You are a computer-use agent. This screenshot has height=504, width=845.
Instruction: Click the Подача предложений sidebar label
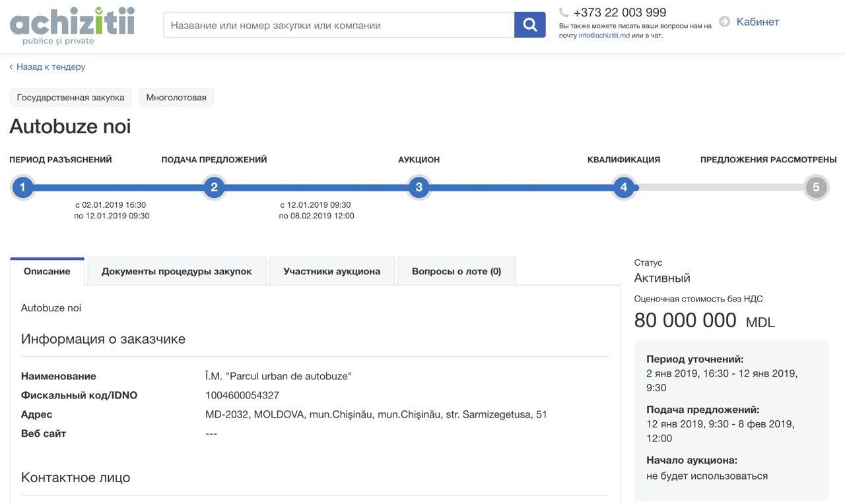click(x=703, y=410)
